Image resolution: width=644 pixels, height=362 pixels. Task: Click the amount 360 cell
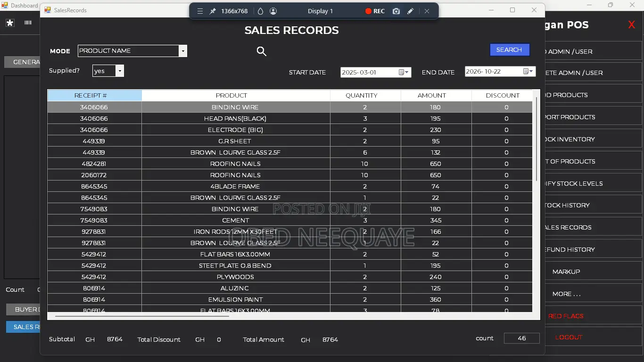(x=436, y=299)
